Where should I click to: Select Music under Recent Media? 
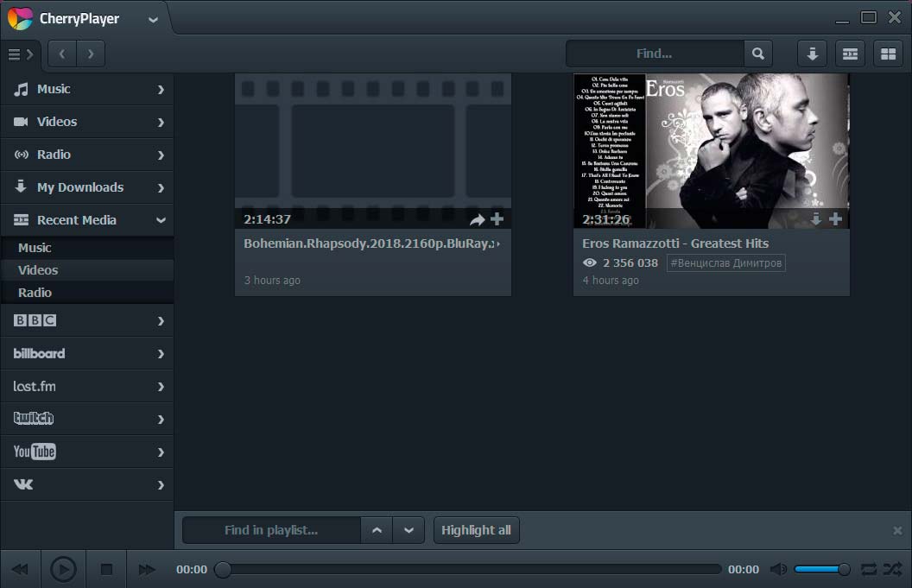point(87,248)
